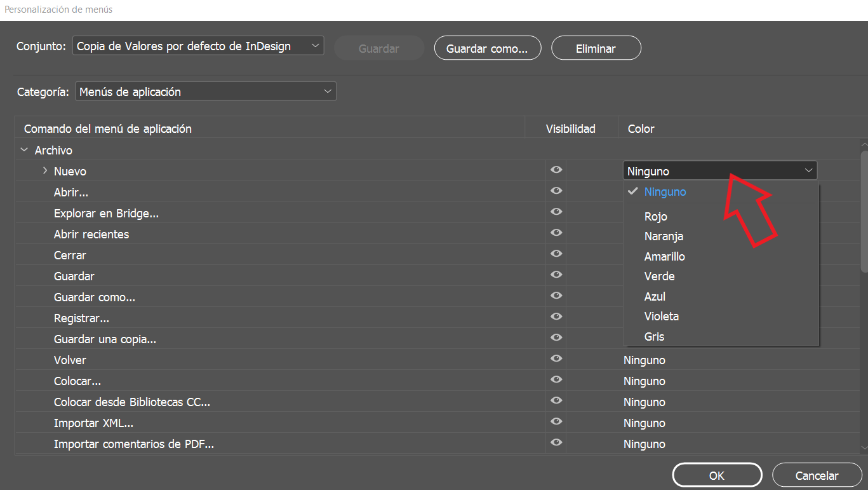Screen dimensions: 868x490
Task: Toggle visibility of "Explorar en Bridge..."
Action: [556, 212]
